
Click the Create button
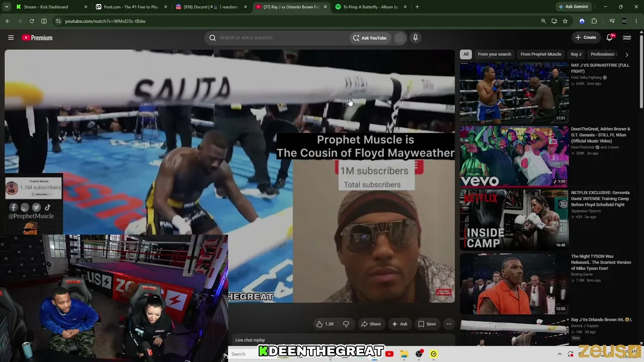[586, 38]
